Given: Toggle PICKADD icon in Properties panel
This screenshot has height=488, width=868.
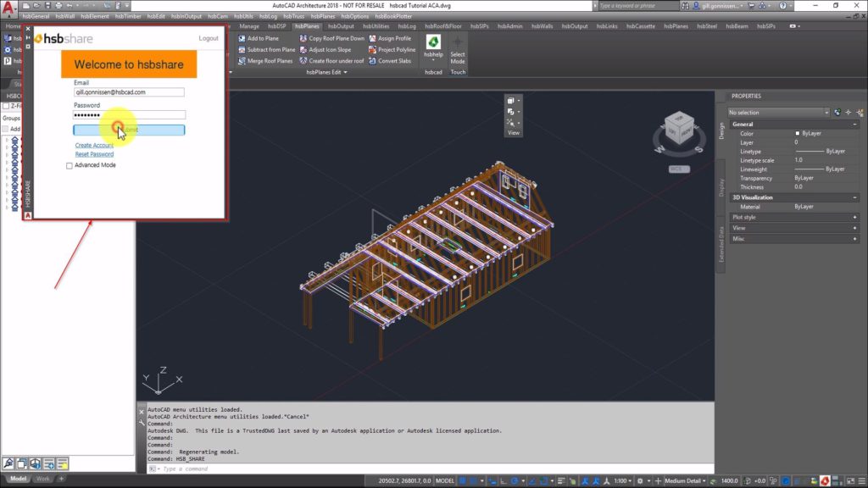Looking at the screenshot, I should pos(837,113).
